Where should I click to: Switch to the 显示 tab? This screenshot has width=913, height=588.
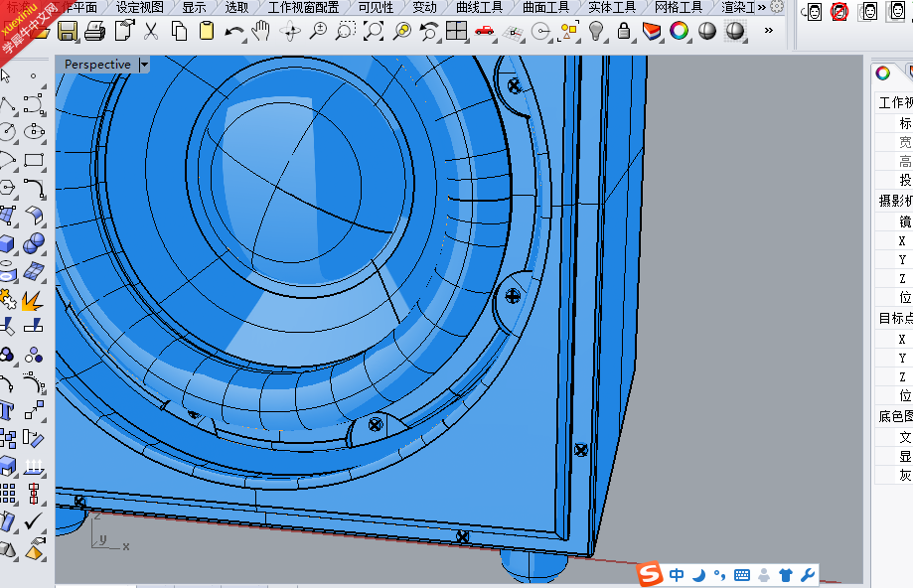(x=194, y=8)
